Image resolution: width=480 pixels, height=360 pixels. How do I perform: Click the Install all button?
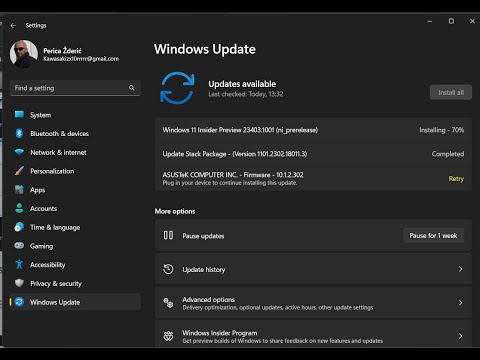(x=451, y=92)
